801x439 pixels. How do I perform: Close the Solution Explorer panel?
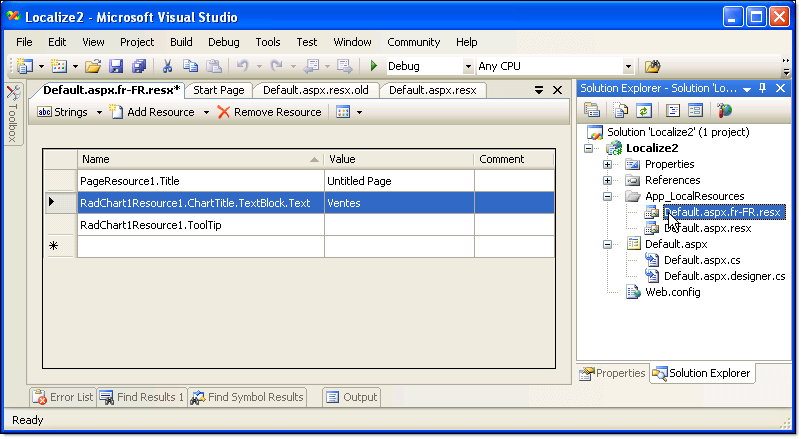click(x=781, y=88)
